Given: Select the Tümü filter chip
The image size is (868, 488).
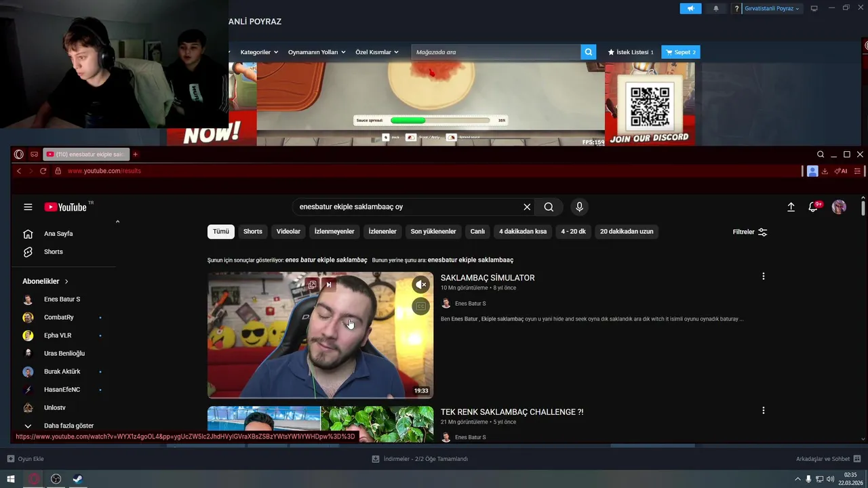Looking at the screenshot, I should 221,232.
